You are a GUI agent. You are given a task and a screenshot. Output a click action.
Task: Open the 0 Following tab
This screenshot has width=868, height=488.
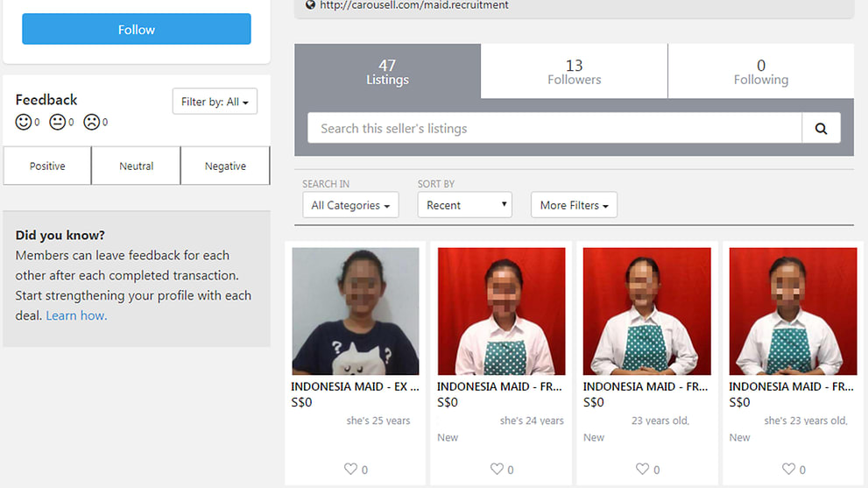(x=761, y=72)
